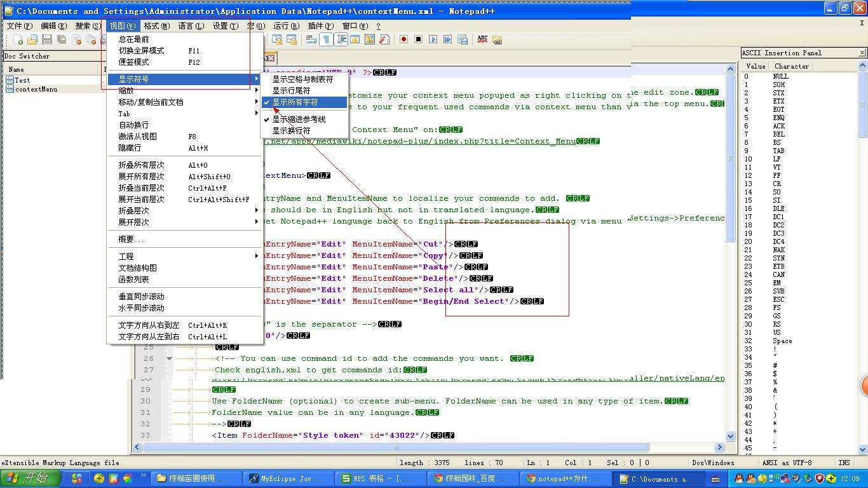Choose 折叠所有层次 Alt+0 entry
Image resolution: width=868 pixels, height=488 pixels.
[184, 165]
